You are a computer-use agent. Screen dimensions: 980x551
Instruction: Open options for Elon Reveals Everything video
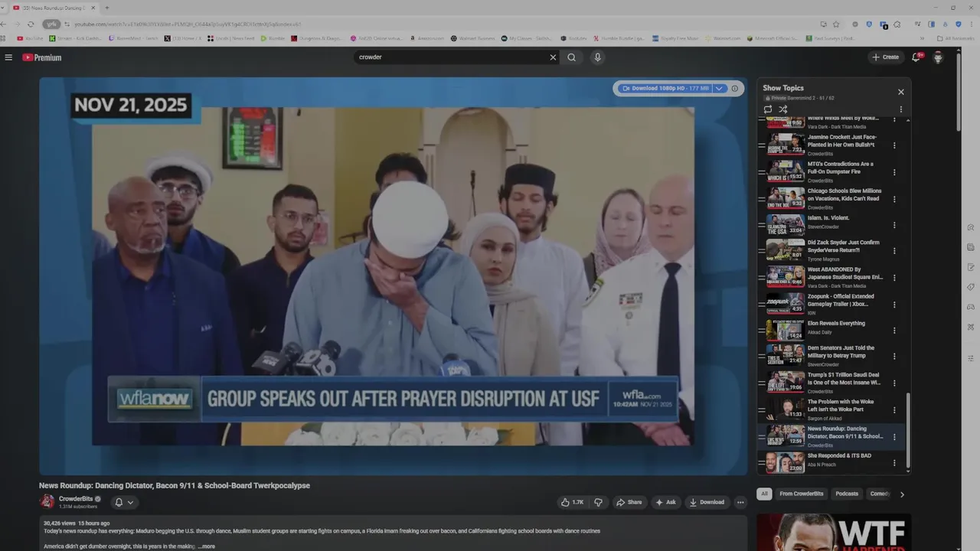(894, 331)
